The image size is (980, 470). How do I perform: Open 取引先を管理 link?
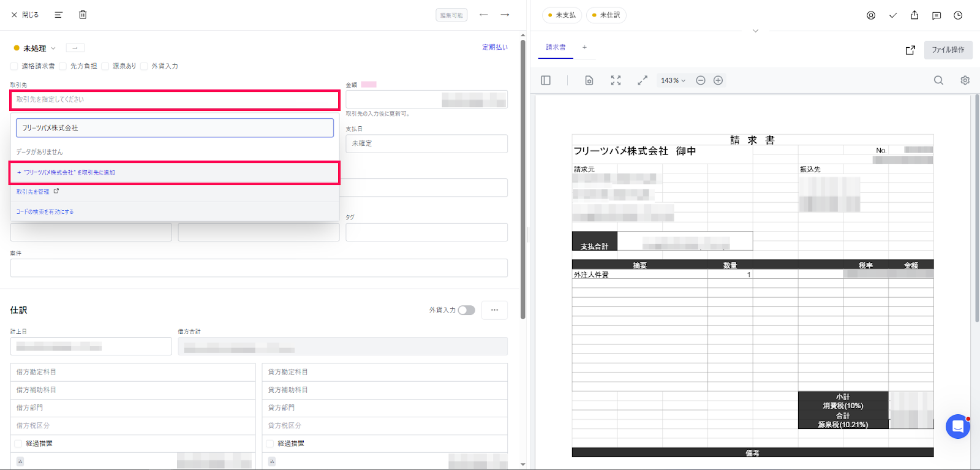click(x=37, y=192)
